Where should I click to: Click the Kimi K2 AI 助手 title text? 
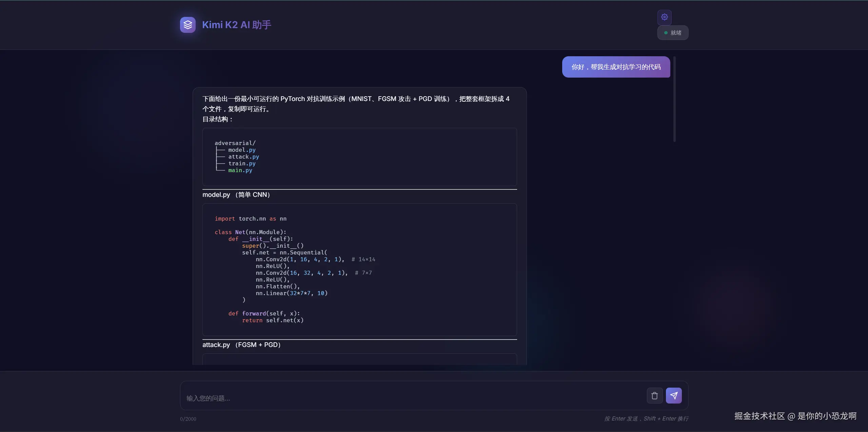pos(236,25)
